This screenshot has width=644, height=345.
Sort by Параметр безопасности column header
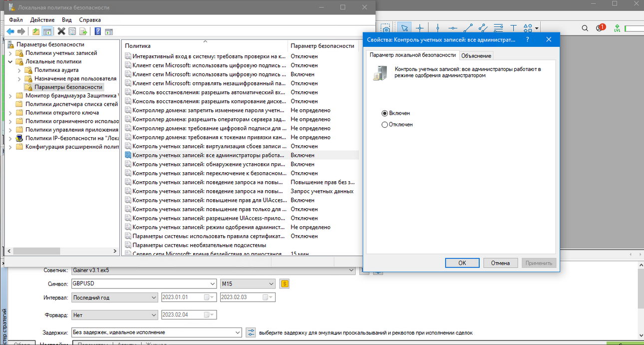coord(322,45)
